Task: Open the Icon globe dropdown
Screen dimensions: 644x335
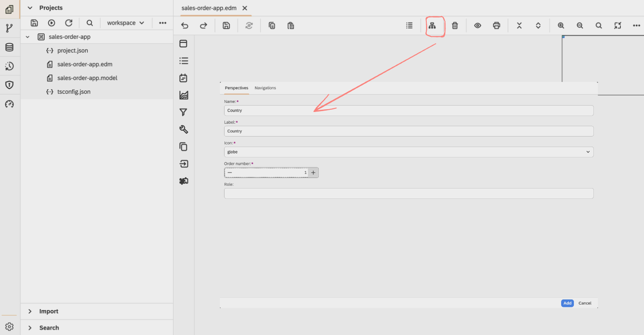Action: pyautogui.click(x=409, y=152)
